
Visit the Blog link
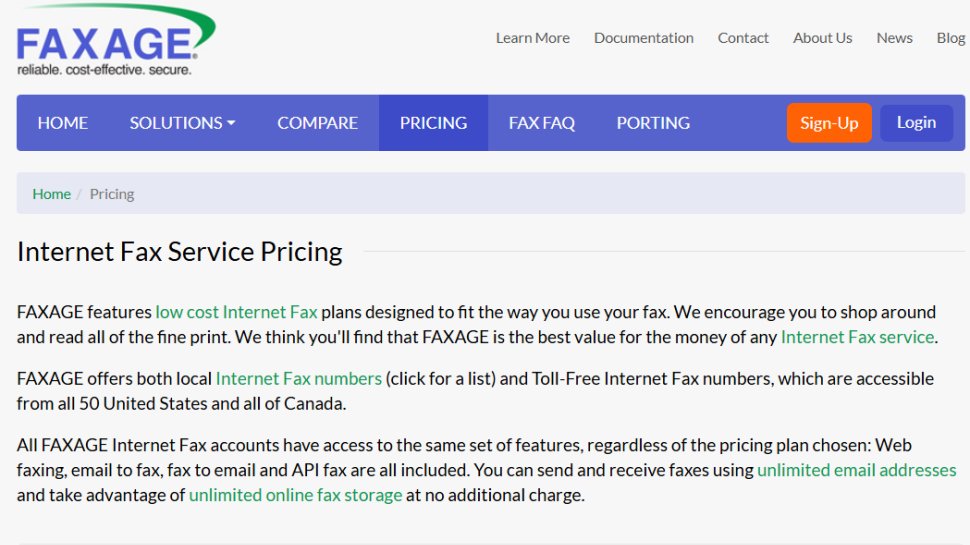coord(950,38)
